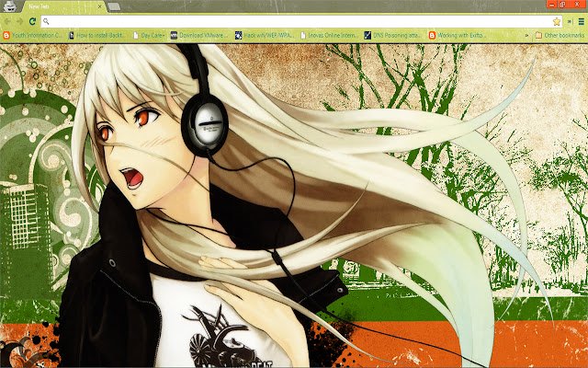Expand the Day Care bookmark folder
This screenshot has width=588, height=368.
(x=149, y=35)
